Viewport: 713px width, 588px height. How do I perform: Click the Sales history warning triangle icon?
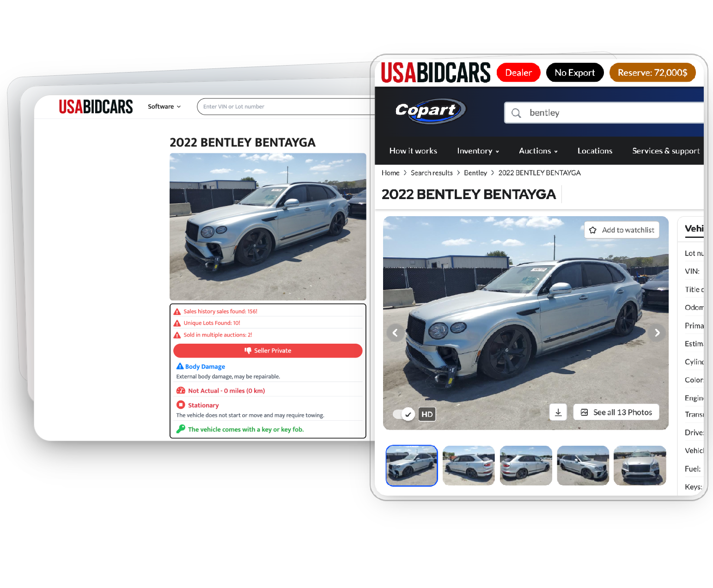(177, 312)
